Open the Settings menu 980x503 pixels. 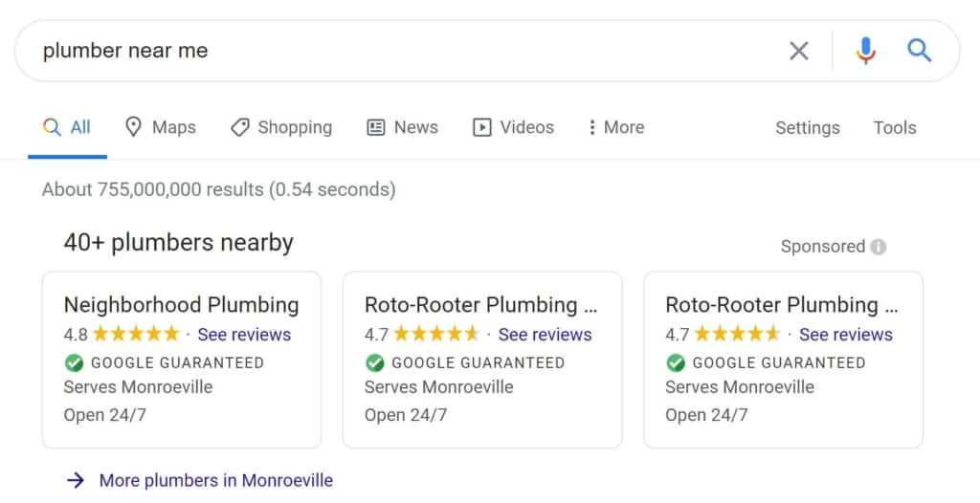click(807, 128)
